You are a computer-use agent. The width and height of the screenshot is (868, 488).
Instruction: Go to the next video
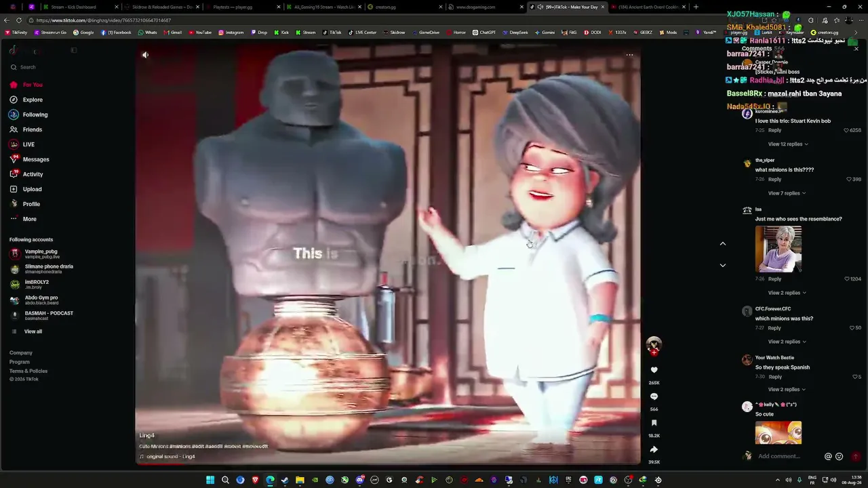723,265
